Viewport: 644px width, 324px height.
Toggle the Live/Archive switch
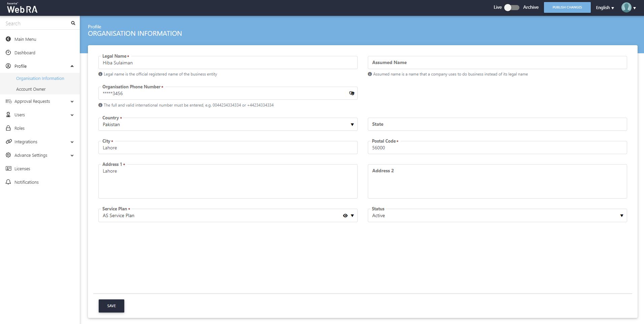tap(512, 7)
